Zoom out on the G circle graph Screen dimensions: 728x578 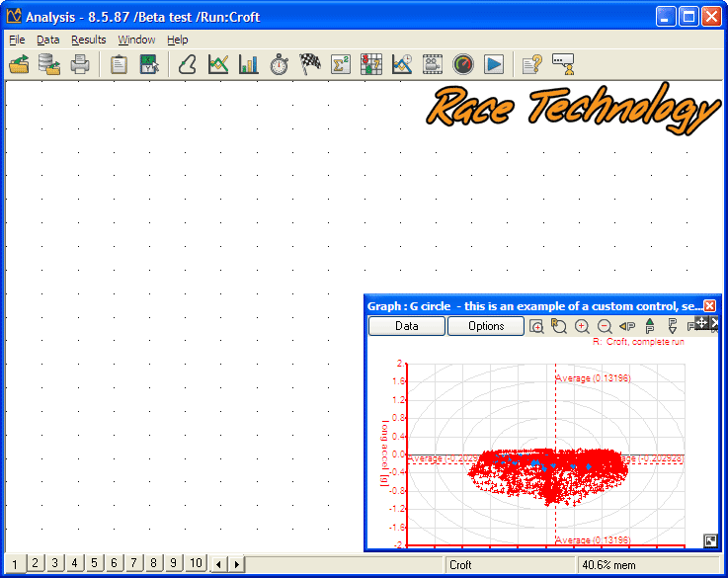(x=605, y=326)
